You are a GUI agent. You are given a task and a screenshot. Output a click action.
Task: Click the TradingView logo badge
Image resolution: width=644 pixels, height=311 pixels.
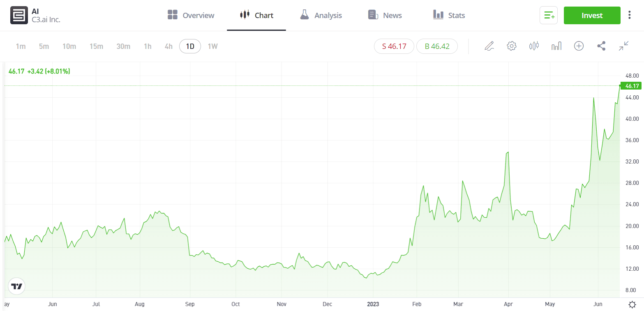click(x=16, y=286)
